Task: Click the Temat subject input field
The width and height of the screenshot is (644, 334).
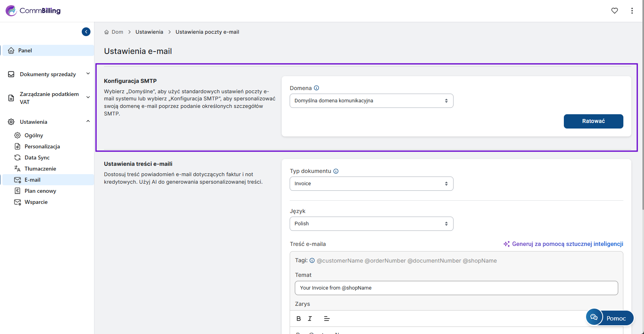Action: 456,288
